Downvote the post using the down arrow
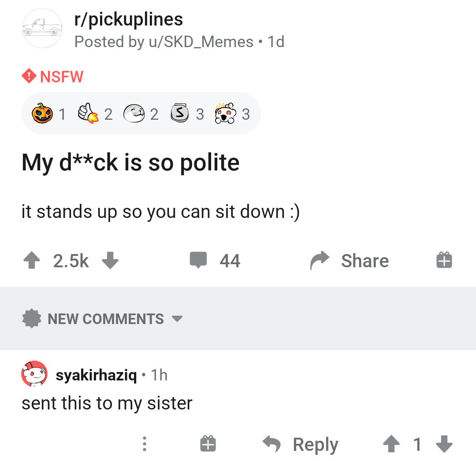This screenshot has width=476, height=461. pyautogui.click(x=111, y=260)
